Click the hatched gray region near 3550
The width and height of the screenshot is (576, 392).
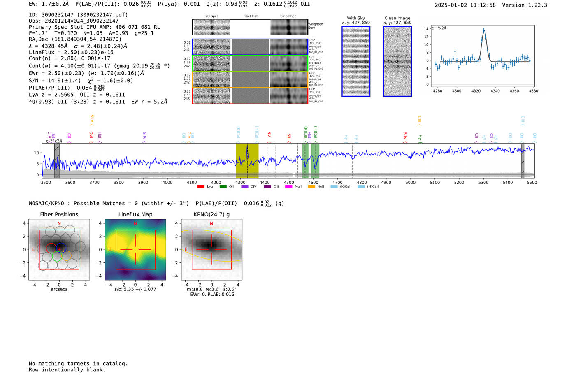[x=57, y=160]
